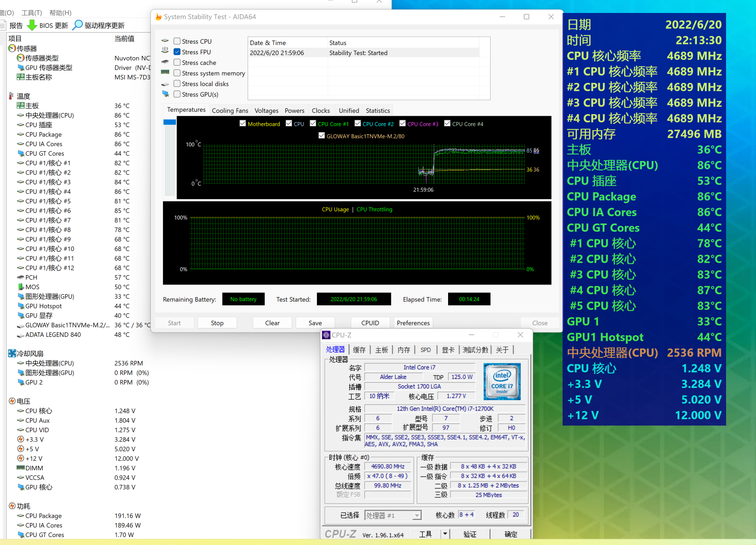Open the SPD tab in CPU-Z
756x545 pixels.
click(x=425, y=350)
